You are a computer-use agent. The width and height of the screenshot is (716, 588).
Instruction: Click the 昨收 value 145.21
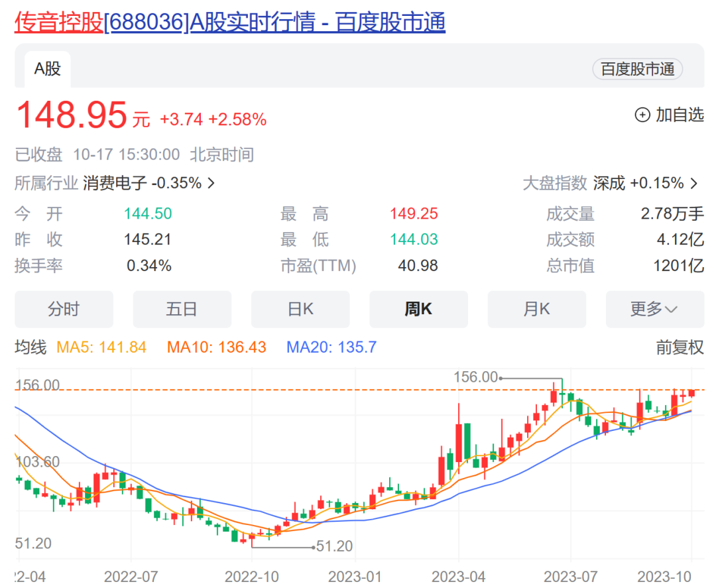147,240
